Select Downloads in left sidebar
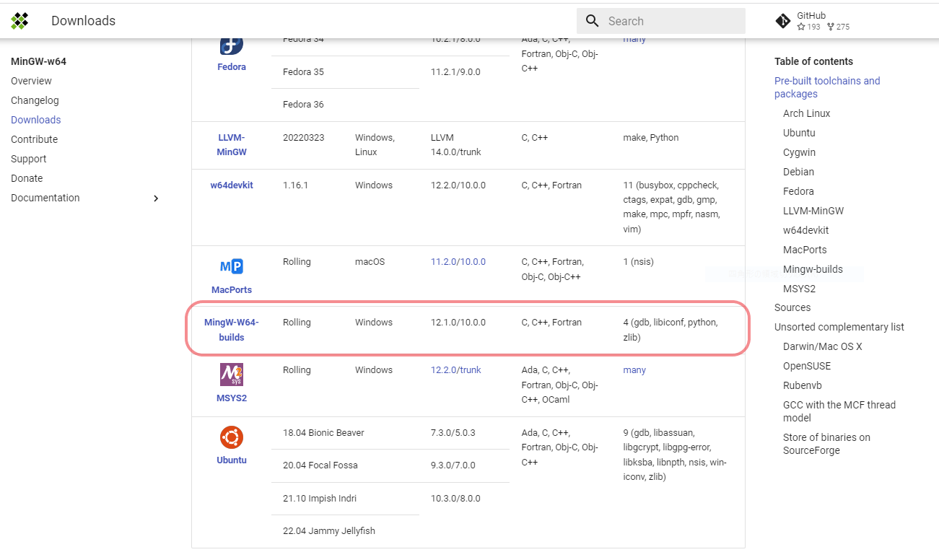Viewport: 939px width, 560px height. tap(36, 120)
